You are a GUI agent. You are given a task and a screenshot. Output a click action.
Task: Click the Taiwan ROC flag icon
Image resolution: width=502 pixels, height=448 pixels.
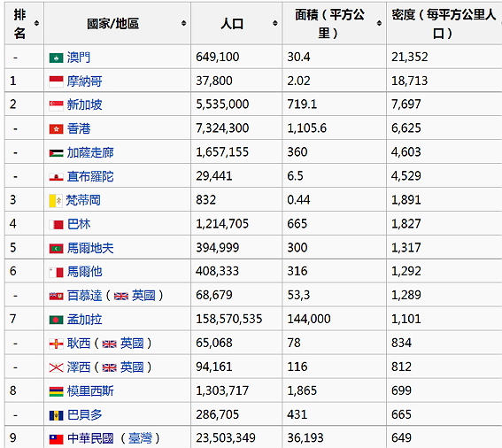click(x=56, y=439)
